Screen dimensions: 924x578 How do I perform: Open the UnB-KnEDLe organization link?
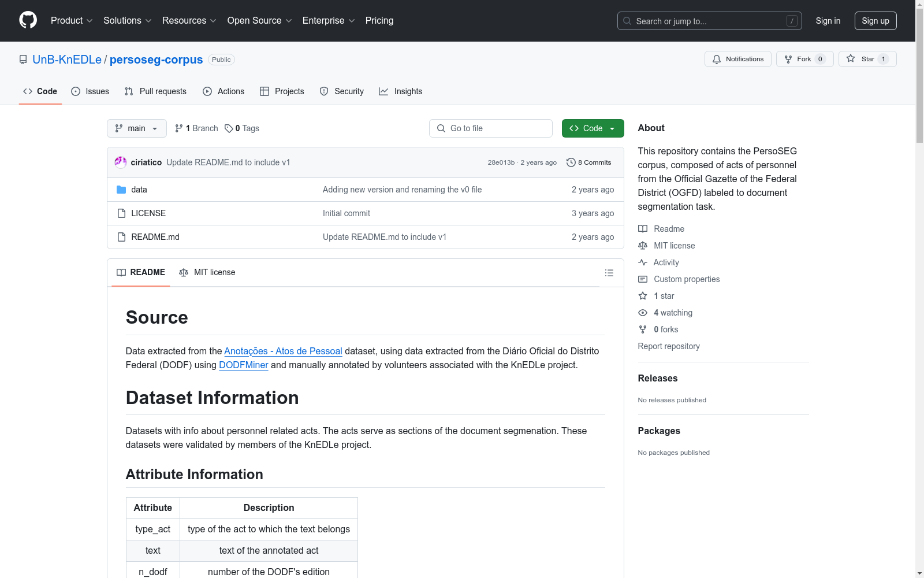click(67, 60)
